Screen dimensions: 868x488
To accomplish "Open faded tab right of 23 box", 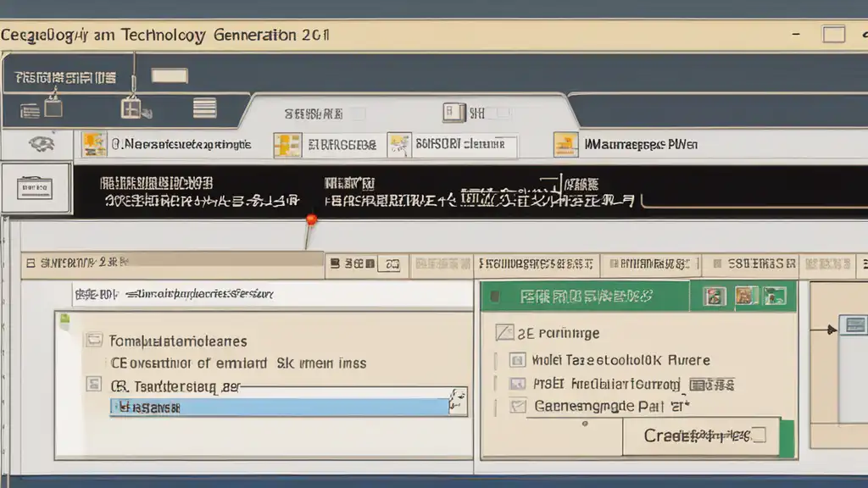I will (x=442, y=264).
